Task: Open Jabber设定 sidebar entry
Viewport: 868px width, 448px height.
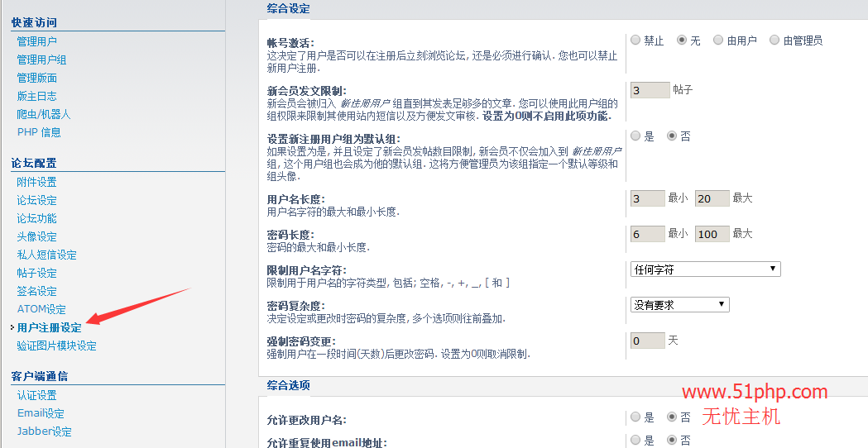Action: [x=45, y=432]
